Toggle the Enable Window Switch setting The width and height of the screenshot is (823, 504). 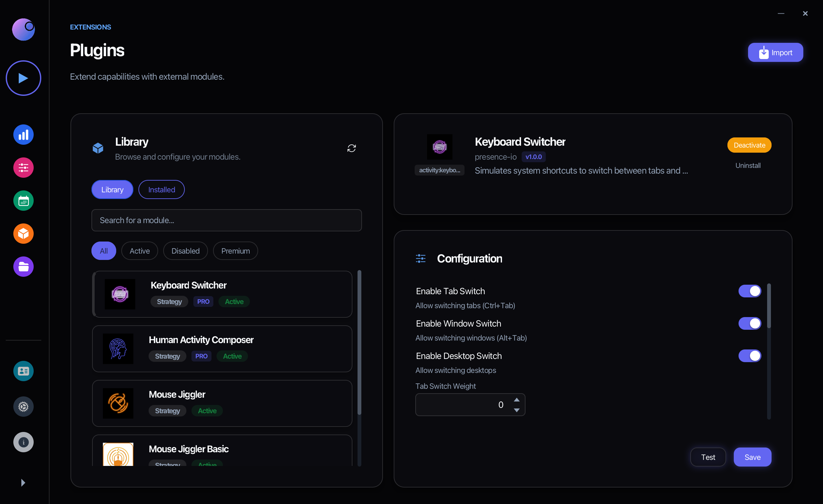(x=750, y=323)
